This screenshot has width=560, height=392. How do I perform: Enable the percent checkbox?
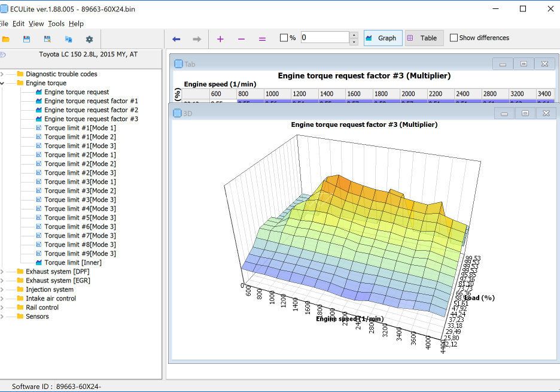click(284, 38)
